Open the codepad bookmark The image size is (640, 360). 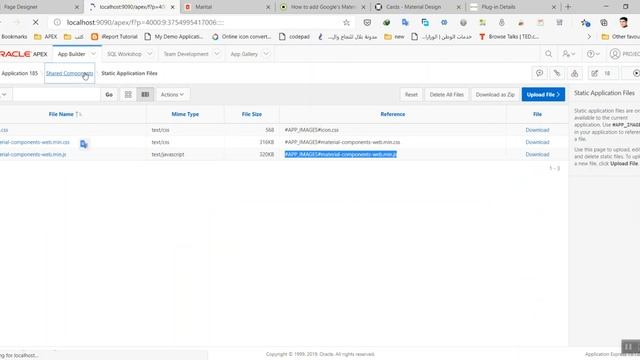tap(294, 37)
